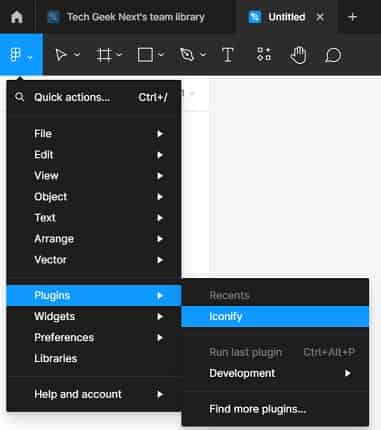381x430 pixels.
Task: Click the Ctrl+Alt+P shortcut text
Action: click(x=329, y=352)
